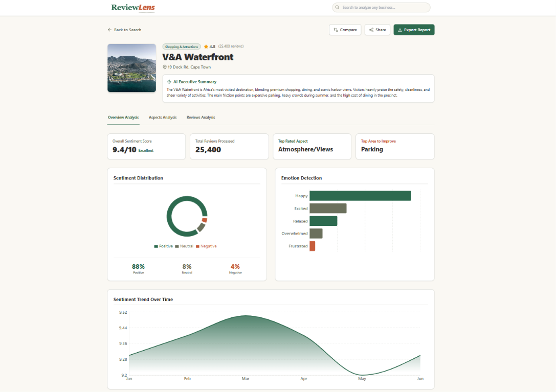556x392 pixels.
Task: Click the Excellent rating label
Action: pos(146,151)
